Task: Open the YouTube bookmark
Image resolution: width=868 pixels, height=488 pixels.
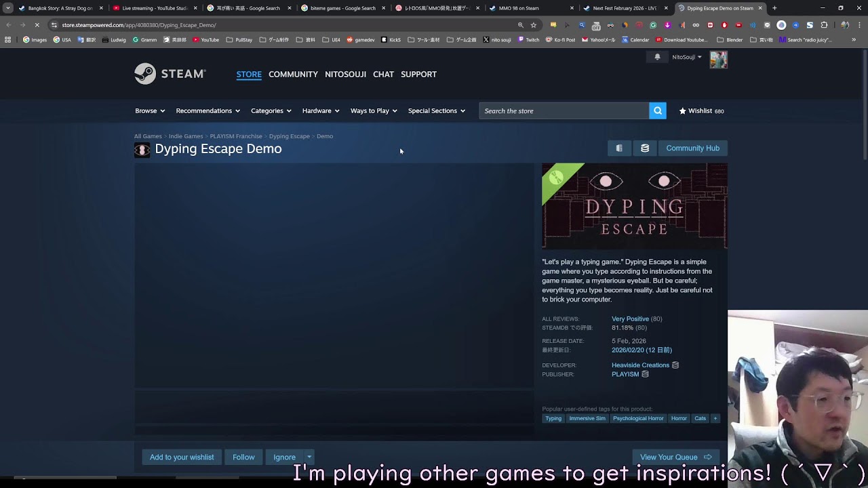Action: pos(205,40)
